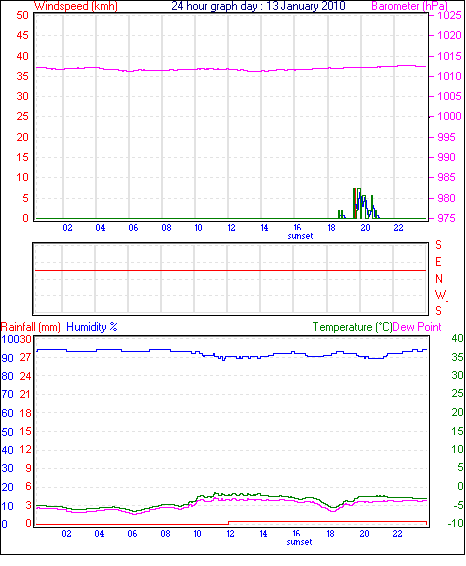Click rainfall axis value 24
This screenshot has width=466, height=566.
pos(26,376)
